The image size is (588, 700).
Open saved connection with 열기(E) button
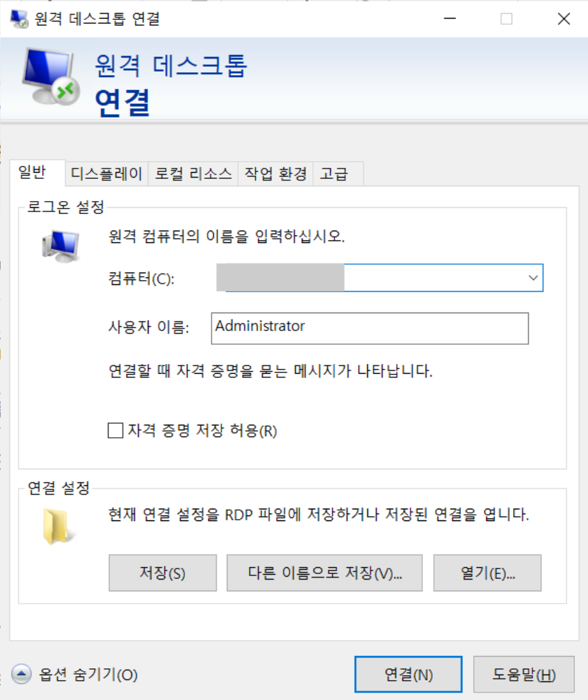pos(487,573)
